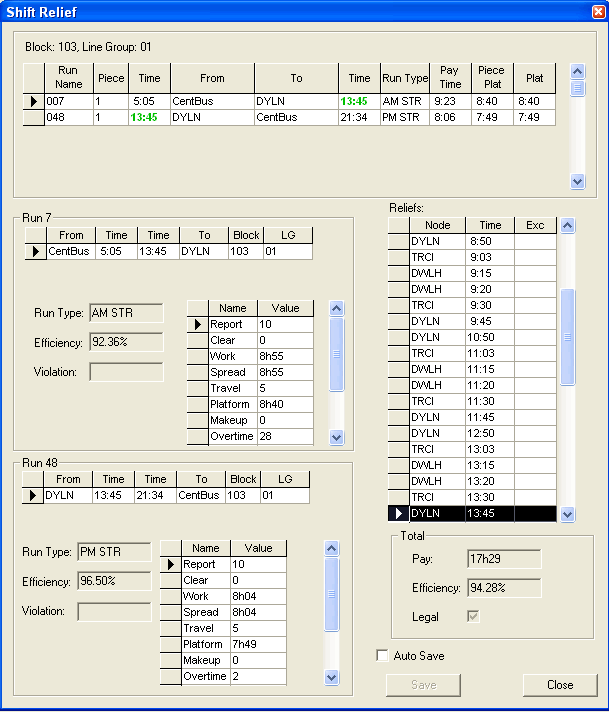The width and height of the screenshot is (609, 712).
Task: Click the Run Type column header in top table
Action: [x=405, y=78]
